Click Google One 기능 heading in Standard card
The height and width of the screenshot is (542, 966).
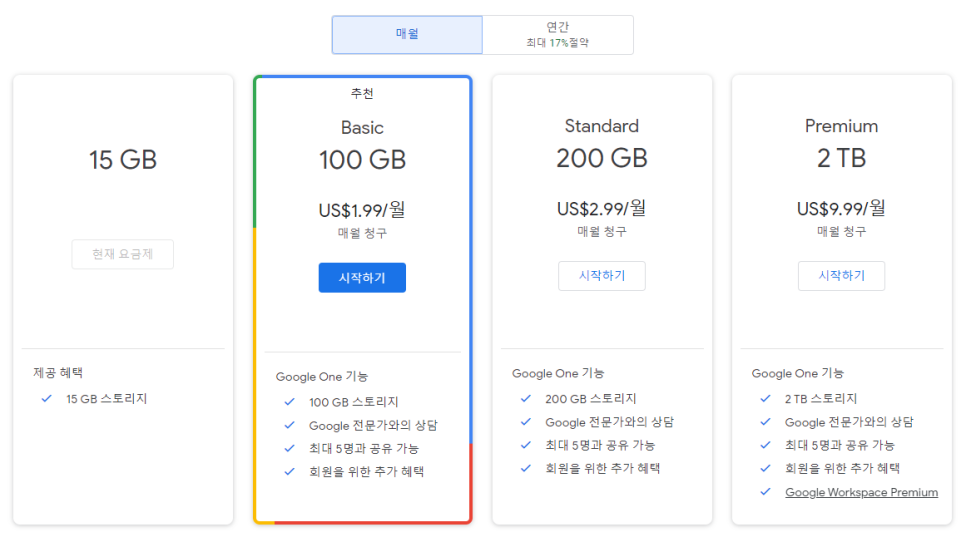(x=558, y=373)
